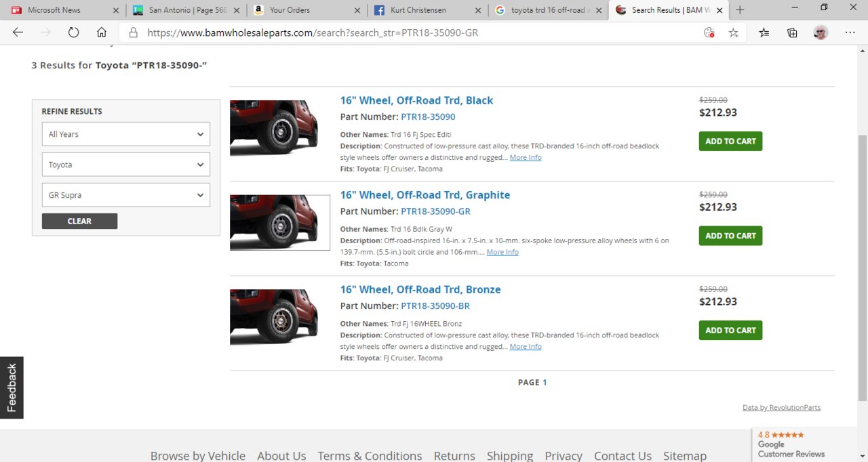Open browser settings and more menu
The width and height of the screenshot is (868, 462).
tap(850, 33)
